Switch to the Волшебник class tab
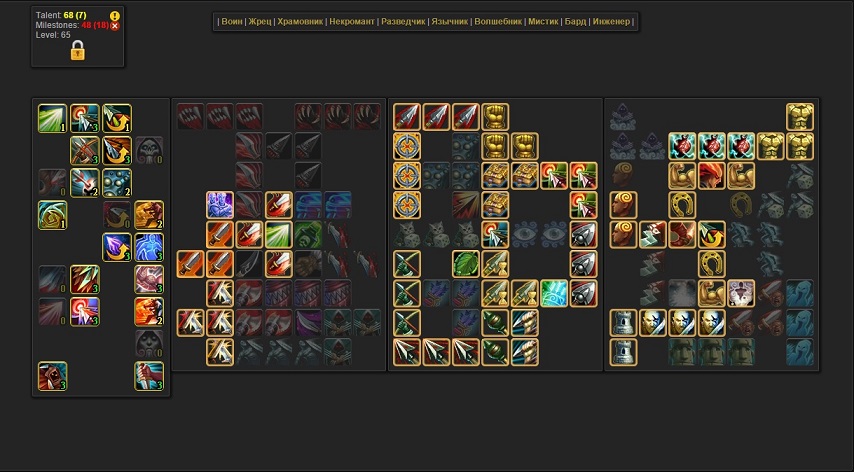This screenshot has height=472, width=854. [498, 21]
